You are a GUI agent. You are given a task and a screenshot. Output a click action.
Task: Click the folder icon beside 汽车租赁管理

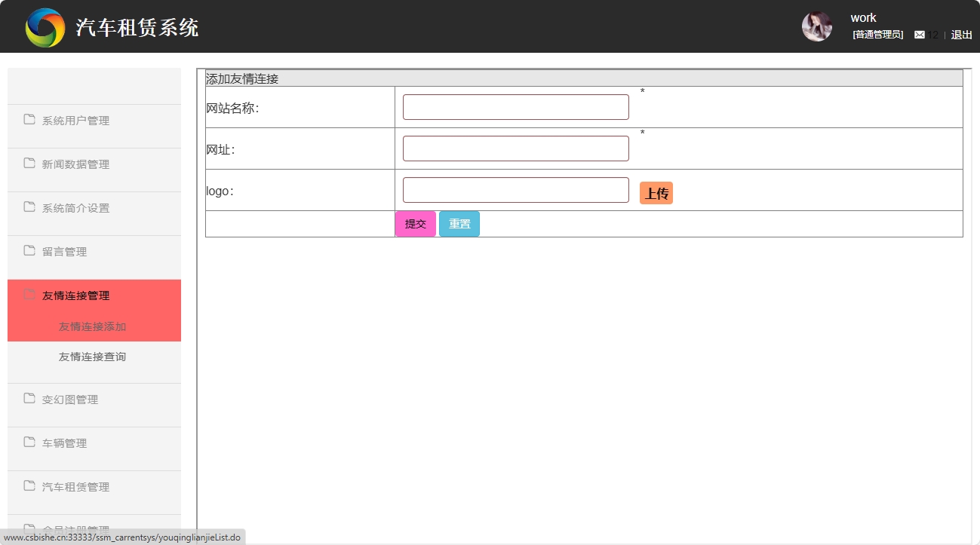pyautogui.click(x=29, y=485)
